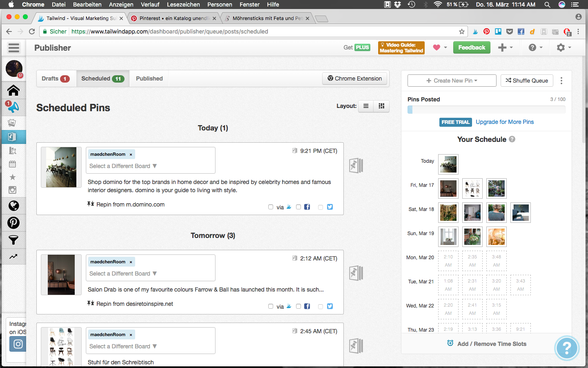Remove maedchenRoom board from the 2:12 AM pin
Screen dimensions: 588x368
point(131,262)
